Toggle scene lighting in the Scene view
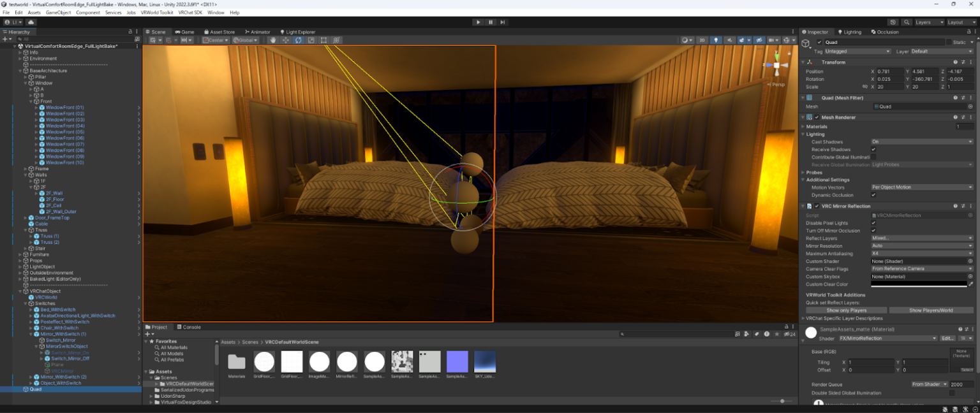 coord(716,40)
